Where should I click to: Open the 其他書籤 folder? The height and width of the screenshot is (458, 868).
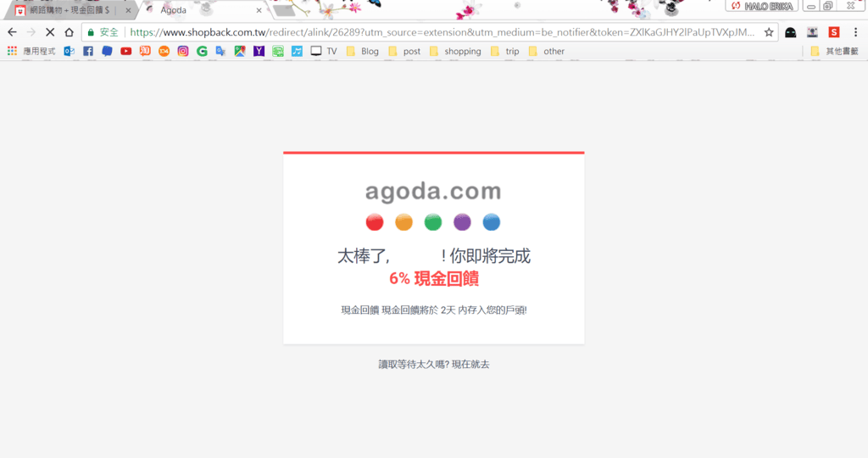tap(834, 51)
